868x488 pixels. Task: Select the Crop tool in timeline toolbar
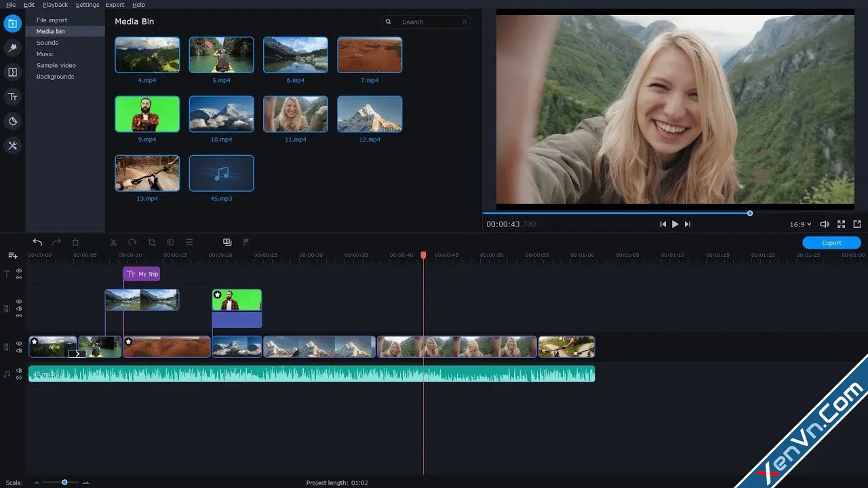coord(151,242)
